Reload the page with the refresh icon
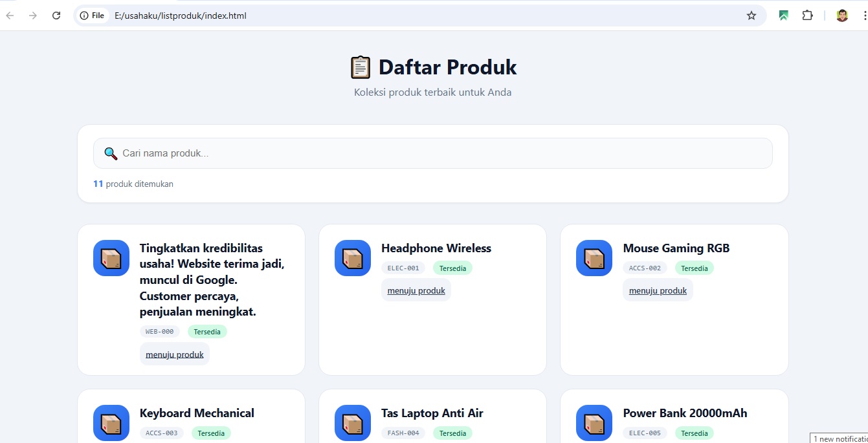This screenshot has width=868, height=443. click(x=56, y=16)
